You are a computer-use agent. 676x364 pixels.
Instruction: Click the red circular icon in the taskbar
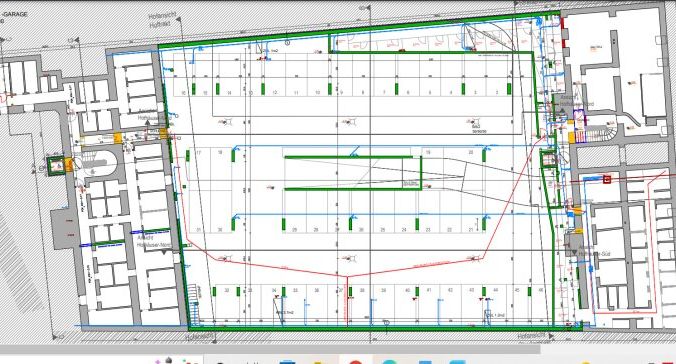(x=356, y=362)
